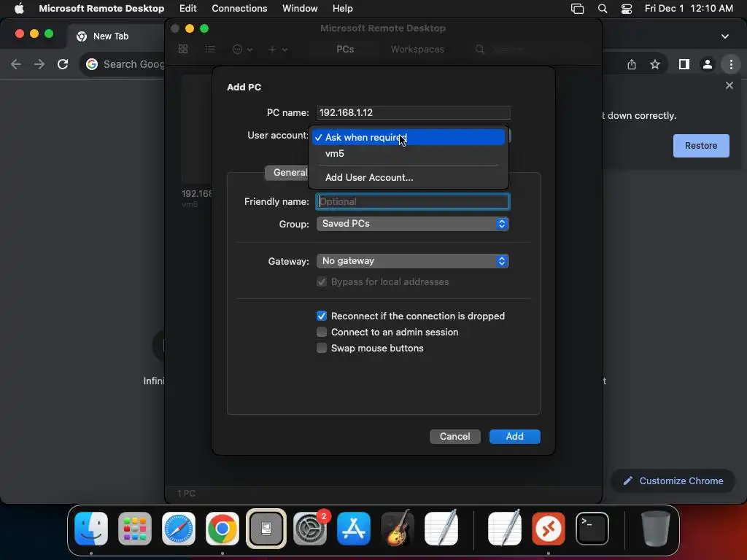
Task: Open the App Store dock icon
Action: (x=354, y=528)
